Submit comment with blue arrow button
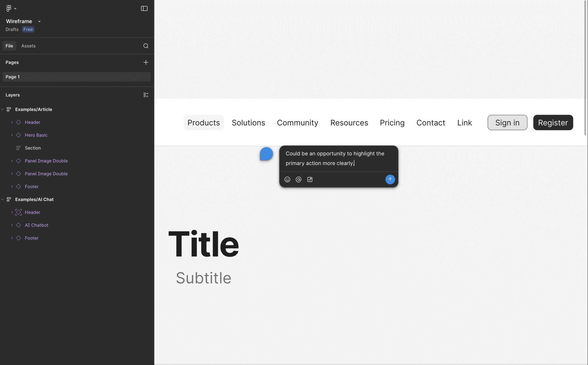Viewport: 588px width, 365px height. tap(390, 179)
